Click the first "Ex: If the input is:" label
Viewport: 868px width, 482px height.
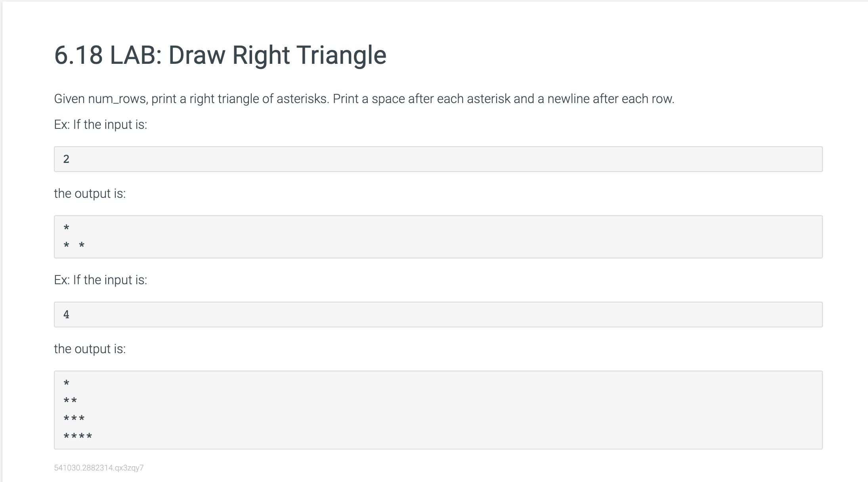click(x=100, y=124)
